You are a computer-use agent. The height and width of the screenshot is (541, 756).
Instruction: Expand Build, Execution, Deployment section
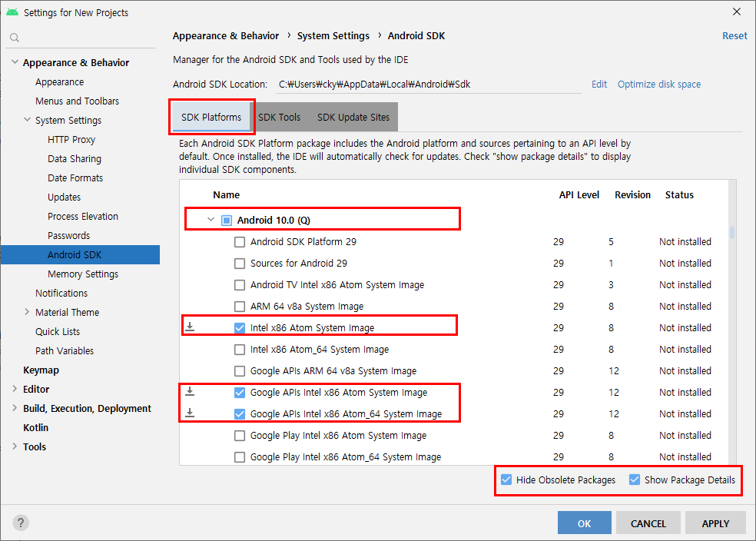(15, 408)
